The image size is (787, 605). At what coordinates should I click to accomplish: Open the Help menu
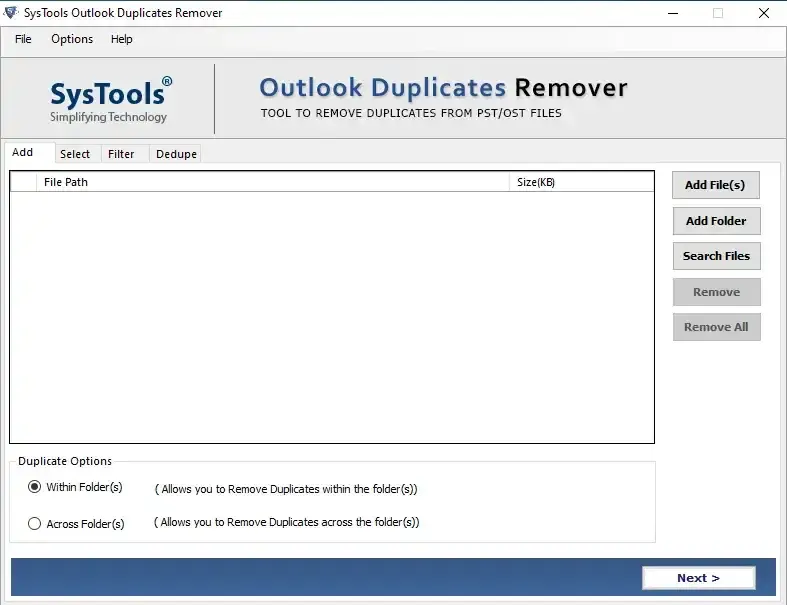click(x=121, y=39)
